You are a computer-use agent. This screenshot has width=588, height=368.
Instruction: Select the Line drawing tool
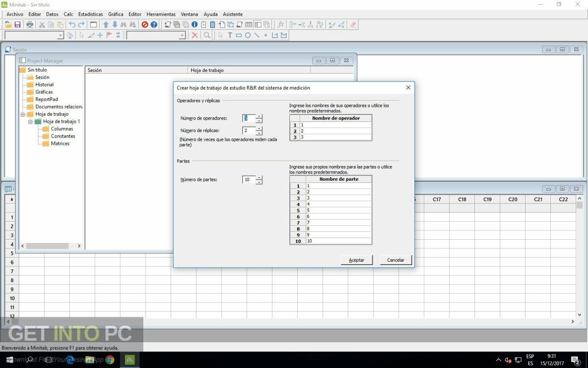click(257, 35)
